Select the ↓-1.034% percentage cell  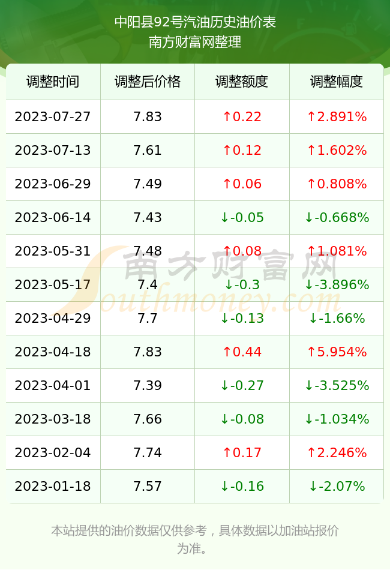[337, 419]
